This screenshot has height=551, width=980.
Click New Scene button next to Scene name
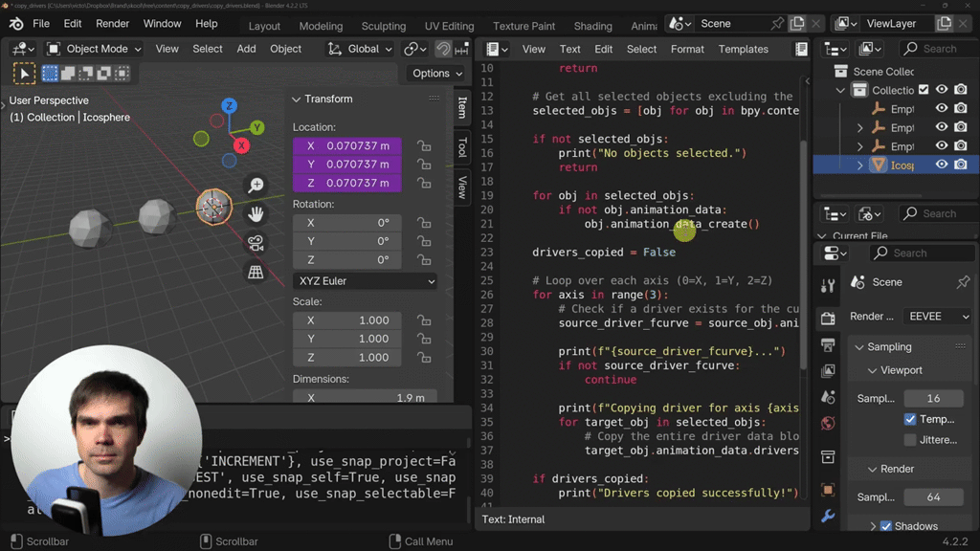coord(797,23)
